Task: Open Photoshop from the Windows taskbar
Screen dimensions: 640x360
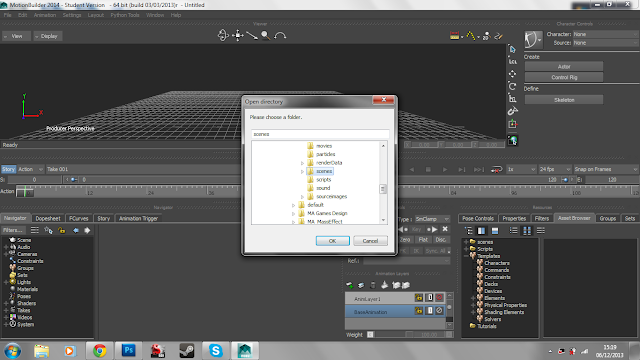Action: click(129, 351)
